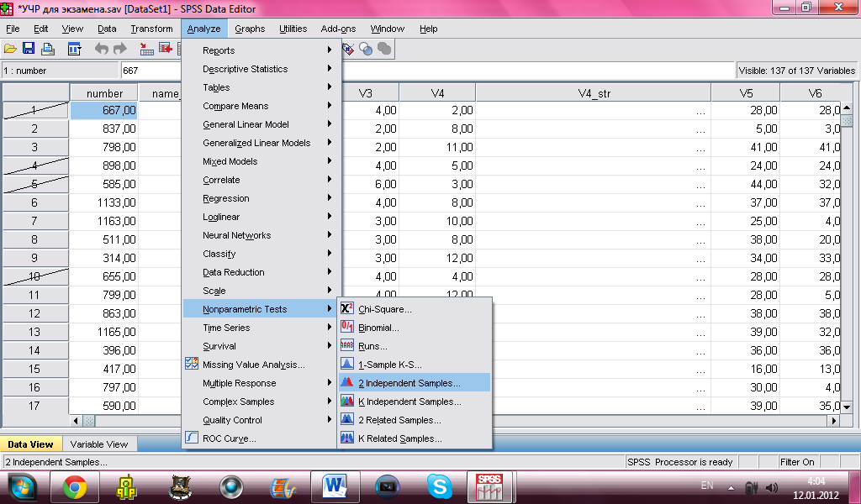
Task: Click the Go to Case icon
Action: coord(146,49)
